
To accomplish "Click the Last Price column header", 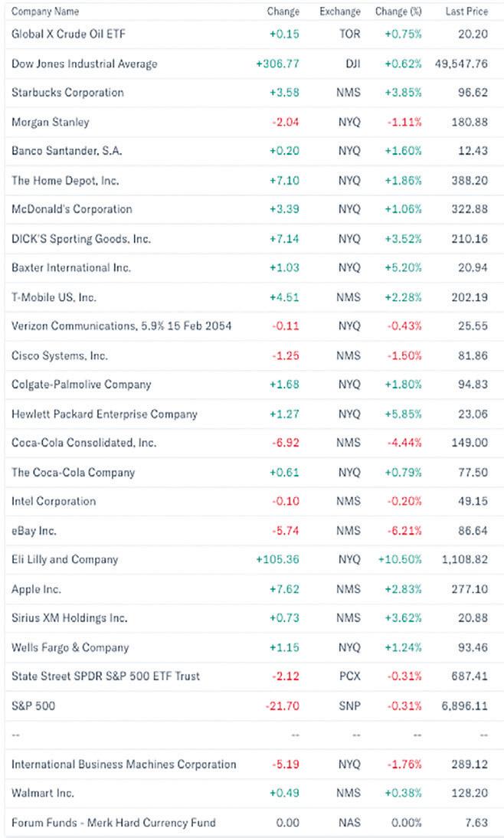I will tap(466, 11).
